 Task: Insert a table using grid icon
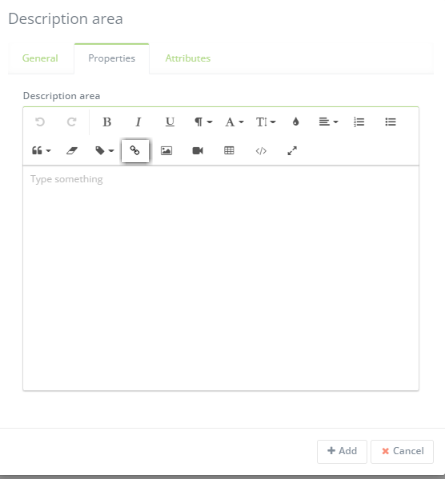point(229,151)
